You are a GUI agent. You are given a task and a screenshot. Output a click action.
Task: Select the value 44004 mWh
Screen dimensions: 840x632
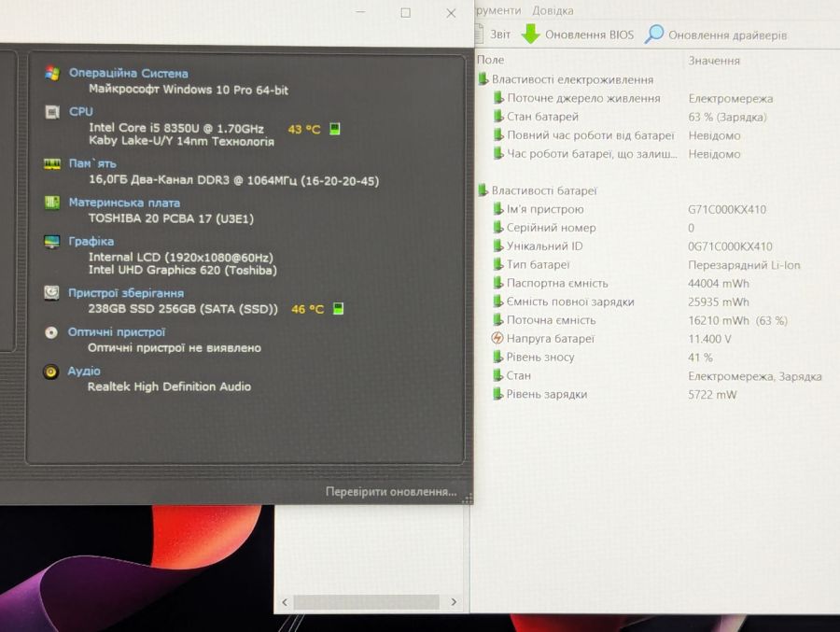[x=719, y=284]
